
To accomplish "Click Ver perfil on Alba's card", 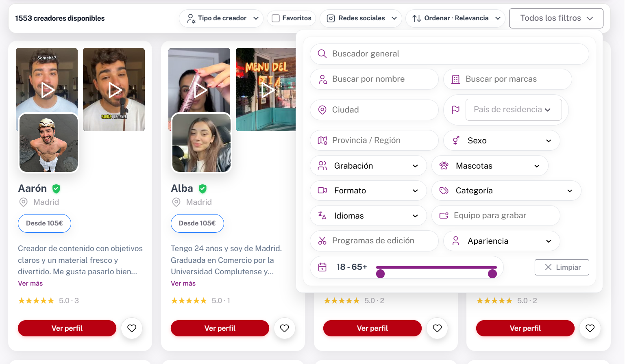I will 220,328.
